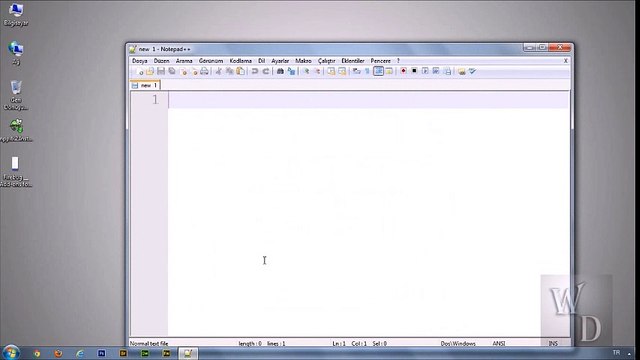The image size is (640, 360).
Task: Open the Arama menu
Action: (184, 61)
